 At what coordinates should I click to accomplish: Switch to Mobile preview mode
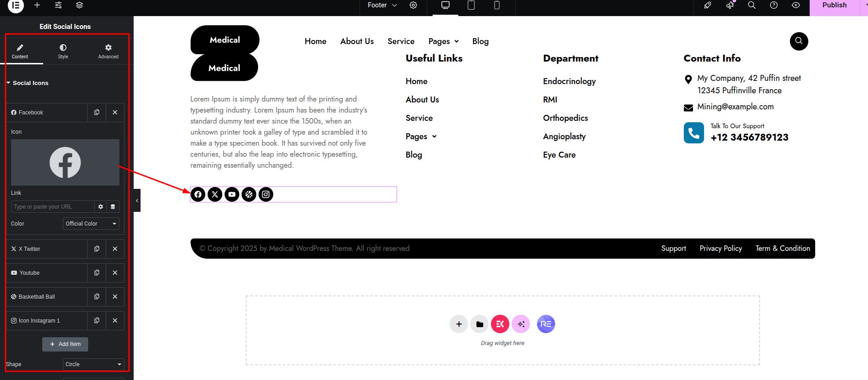[496, 5]
